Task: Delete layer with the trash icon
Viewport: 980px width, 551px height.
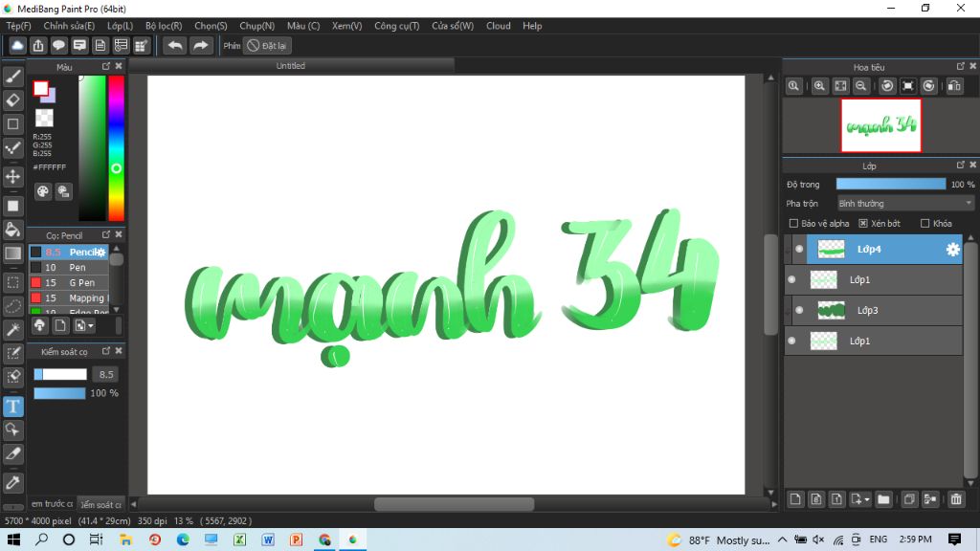Action: [956, 499]
